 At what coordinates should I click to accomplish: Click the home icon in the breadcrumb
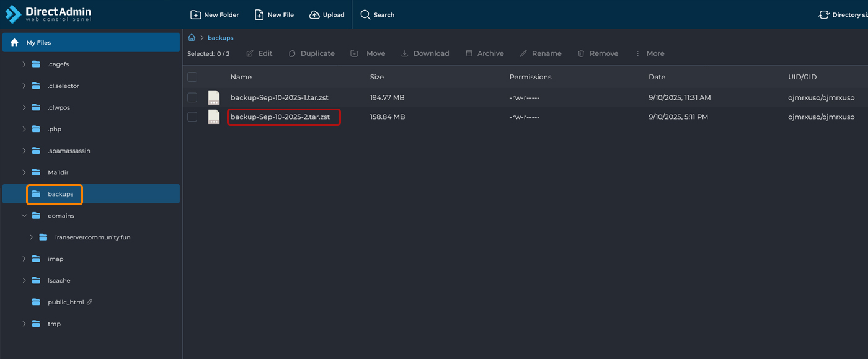click(192, 37)
